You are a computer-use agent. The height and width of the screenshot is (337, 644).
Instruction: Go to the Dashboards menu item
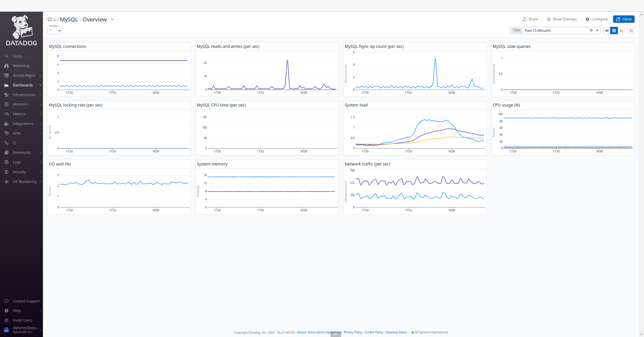coord(22,85)
